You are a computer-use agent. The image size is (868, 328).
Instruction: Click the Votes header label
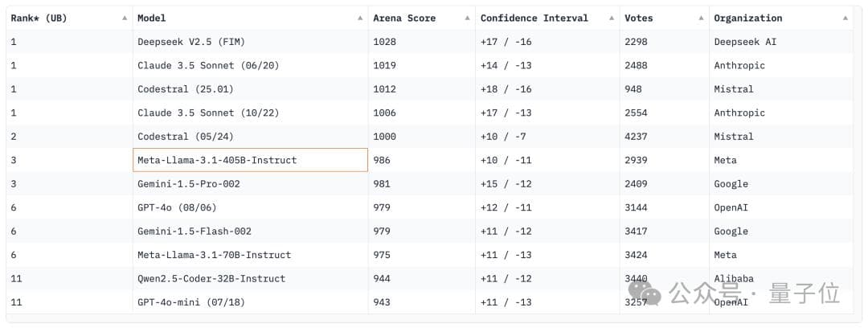[x=639, y=18]
